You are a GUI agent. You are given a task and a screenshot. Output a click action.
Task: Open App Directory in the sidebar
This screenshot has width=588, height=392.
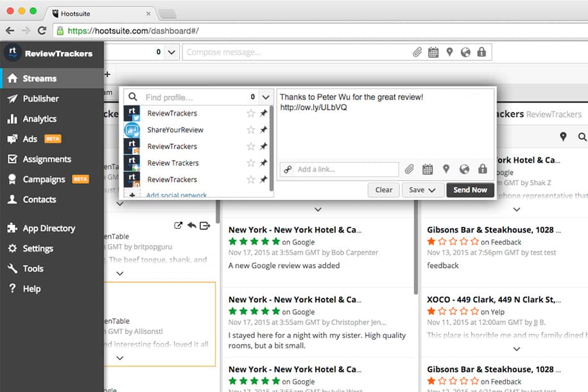tap(52, 228)
